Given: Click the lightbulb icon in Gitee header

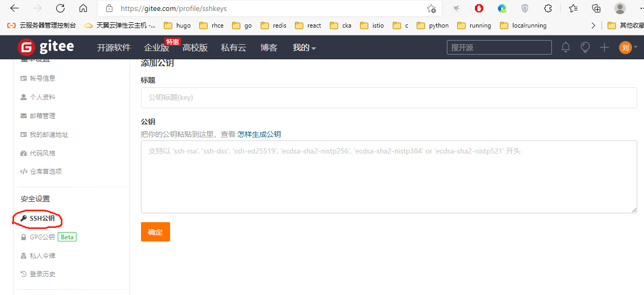Looking at the screenshot, I should tap(585, 47).
